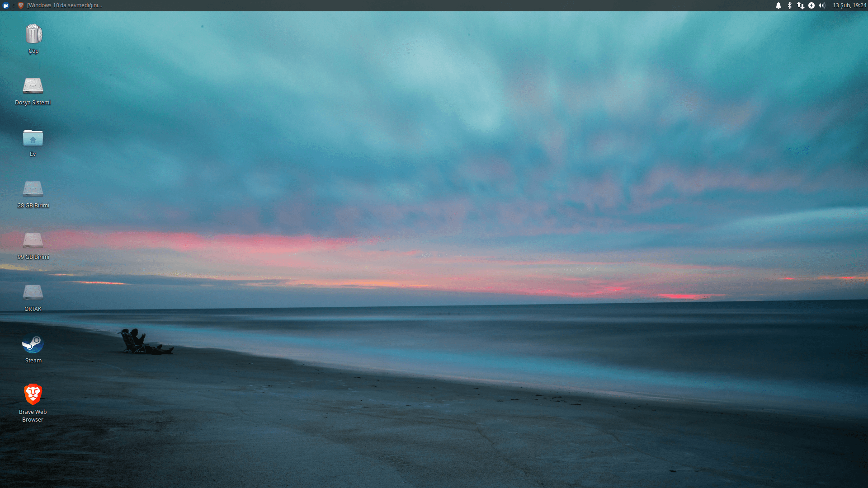Image resolution: width=868 pixels, height=488 pixels.
Task: Click the window buttons handle grip
Action: click(x=14, y=5)
